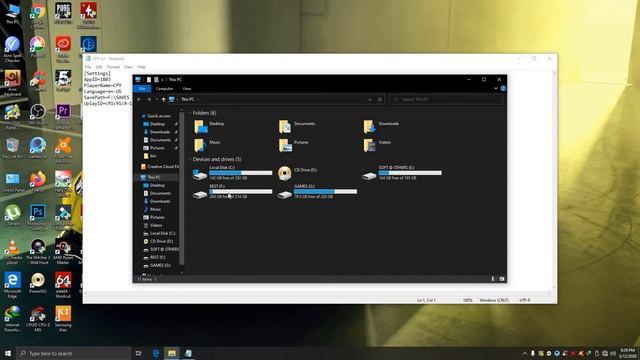The height and width of the screenshot is (360, 640).
Task: Open The Witcher 3 Wild Hunt shortcut
Action: pyautogui.click(x=38, y=252)
